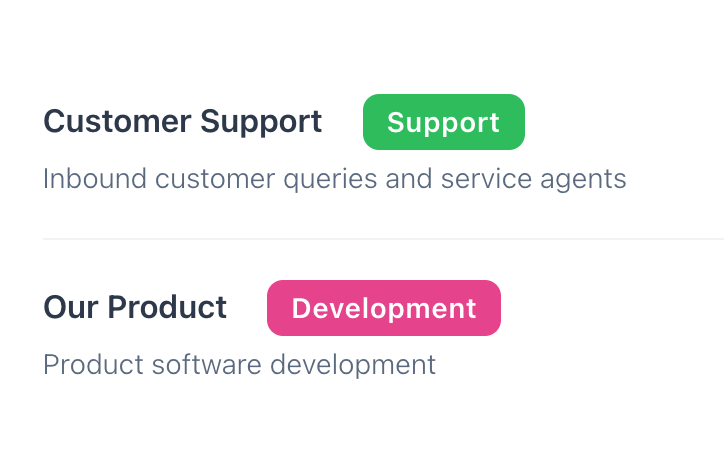This screenshot has height=462, width=724.
Task: Click the green Support badge
Action: 443,122
